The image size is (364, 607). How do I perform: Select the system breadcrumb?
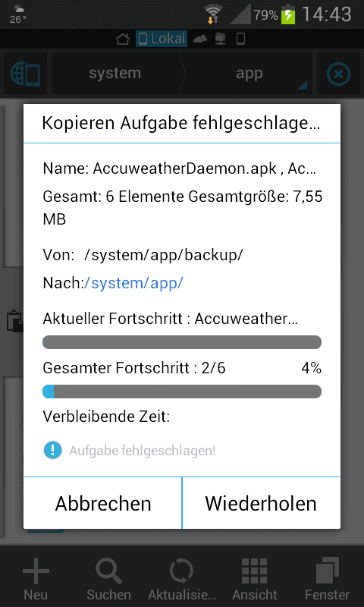point(115,74)
